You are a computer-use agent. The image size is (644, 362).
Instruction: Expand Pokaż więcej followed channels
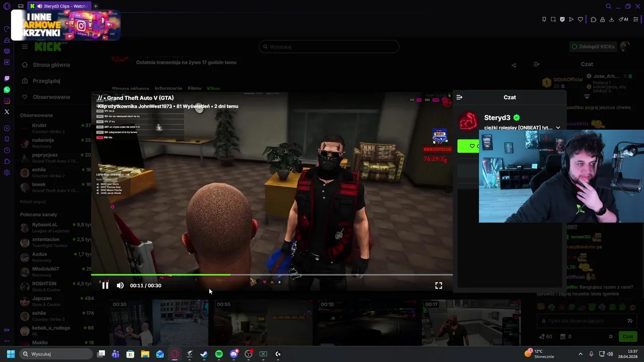(x=33, y=202)
